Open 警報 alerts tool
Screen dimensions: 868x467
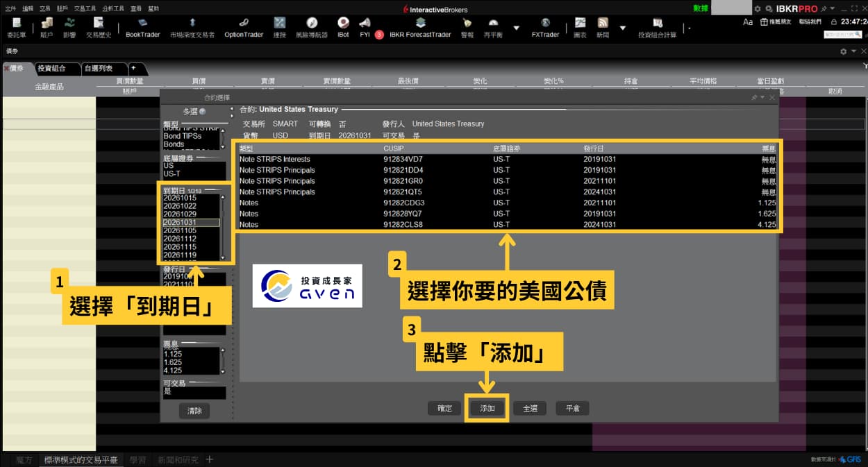[467, 28]
